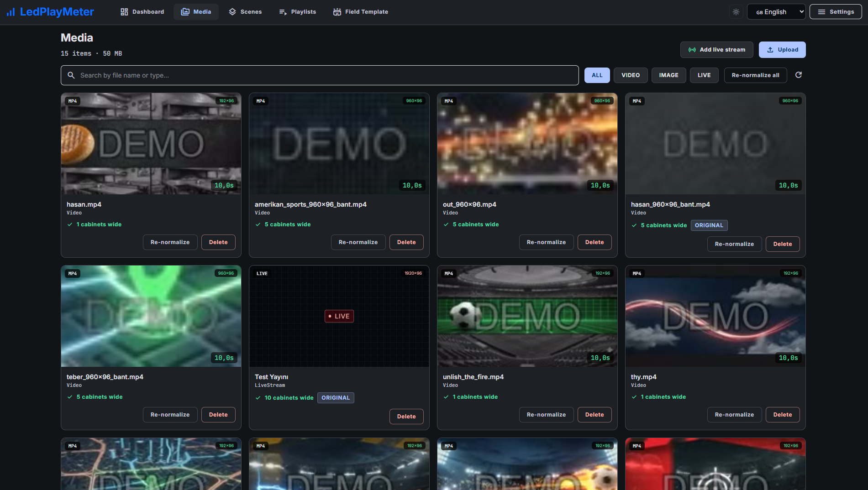Re-normalize amerikan_sports_960×96_bant.mp4
Screen dimensions: 868x490
(x=358, y=242)
